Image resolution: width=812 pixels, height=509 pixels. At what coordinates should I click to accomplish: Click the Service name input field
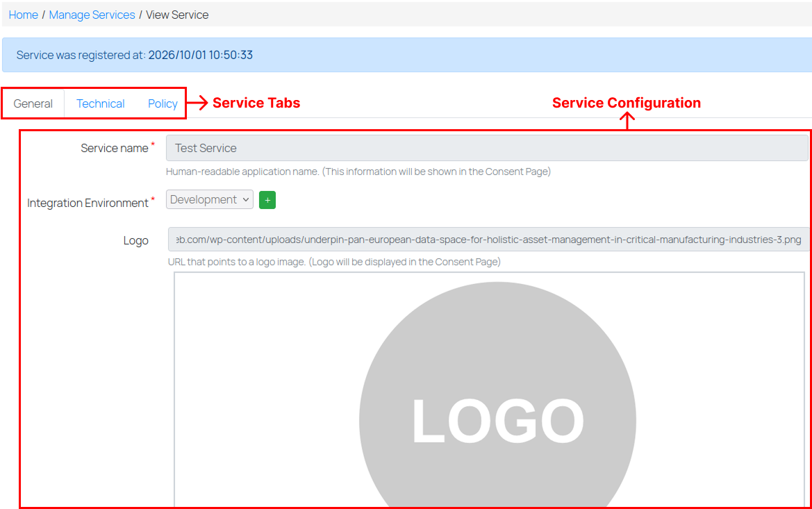(487, 148)
